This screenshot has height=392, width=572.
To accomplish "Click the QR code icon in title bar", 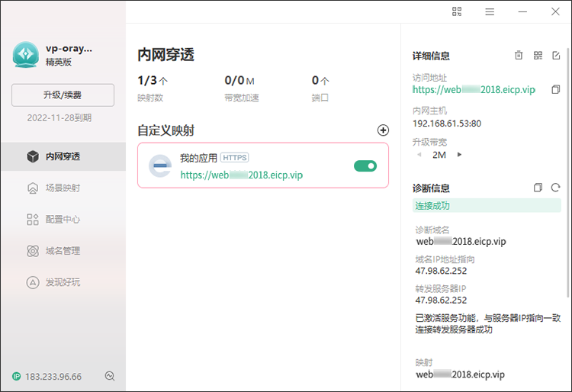I will click(x=457, y=11).
